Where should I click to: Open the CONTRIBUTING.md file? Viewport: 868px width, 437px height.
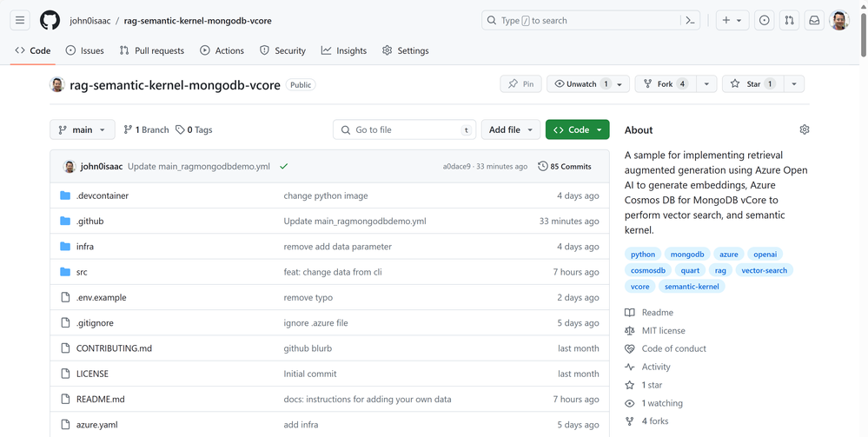114,348
